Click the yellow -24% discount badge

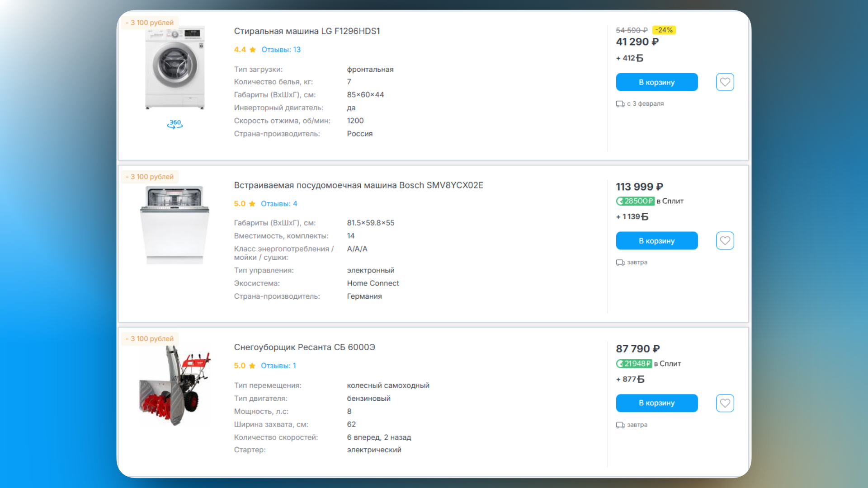point(664,30)
